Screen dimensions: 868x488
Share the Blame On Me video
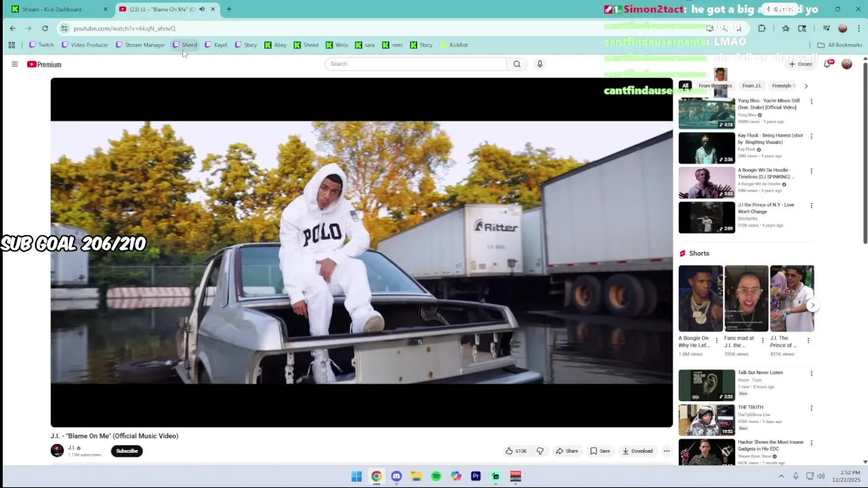(x=567, y=451)
